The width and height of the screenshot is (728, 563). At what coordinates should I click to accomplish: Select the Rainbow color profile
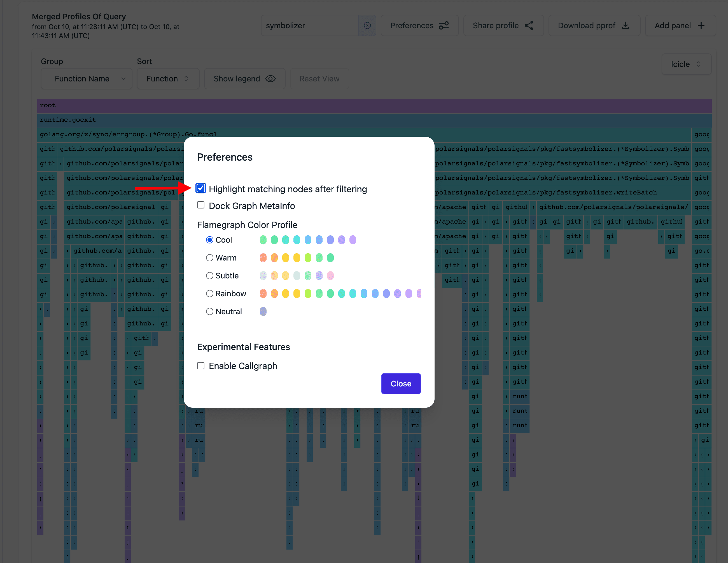(210, 294)
